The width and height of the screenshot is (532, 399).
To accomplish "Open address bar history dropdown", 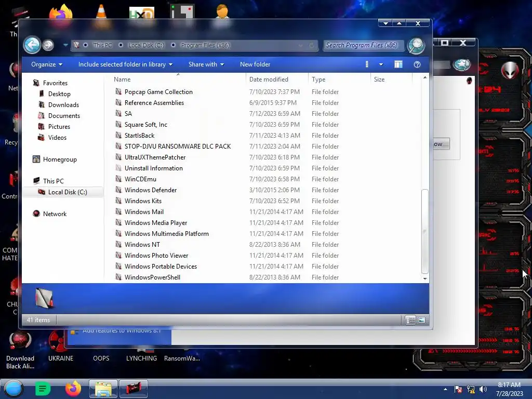I will 301,45.
